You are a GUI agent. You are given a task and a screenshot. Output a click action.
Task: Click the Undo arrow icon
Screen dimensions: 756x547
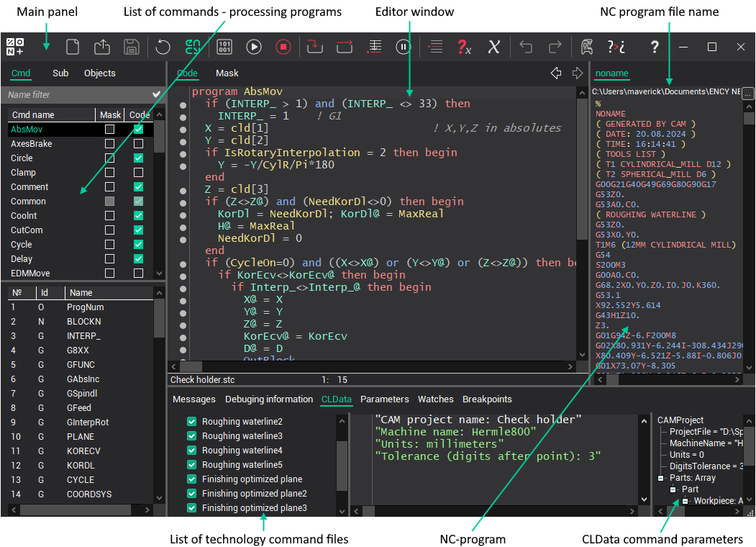click(526, 48)
